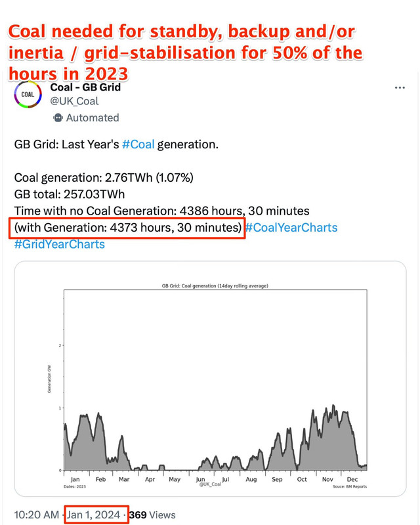
Task: Open the Coal - GB Grid profile name
Action: [x=85, y=87]
